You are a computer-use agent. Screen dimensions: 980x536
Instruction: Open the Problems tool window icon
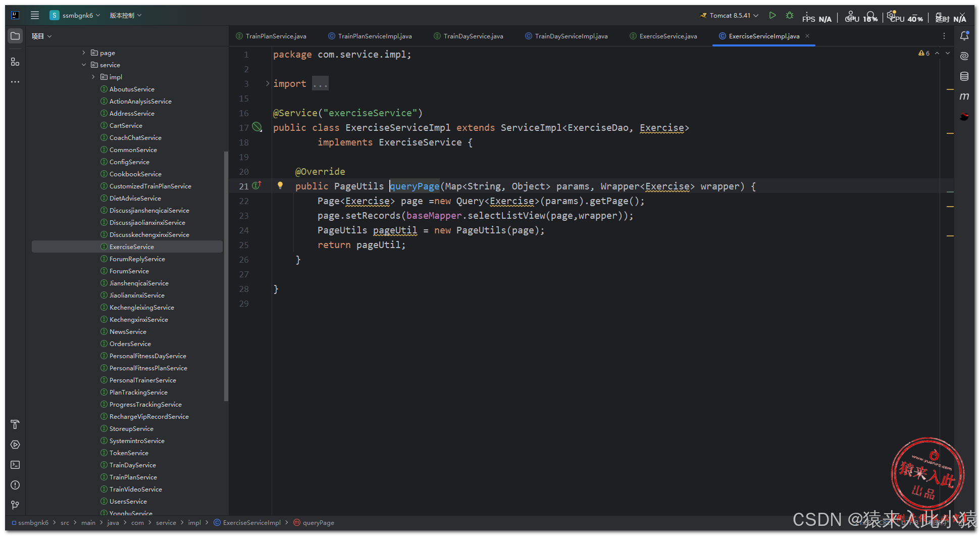(x=15, y=485)
